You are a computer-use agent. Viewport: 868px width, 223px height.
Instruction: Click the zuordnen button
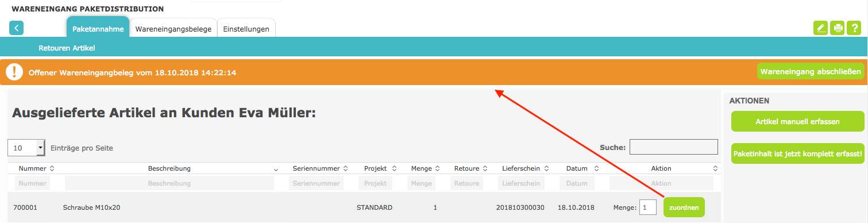[684, 207]
